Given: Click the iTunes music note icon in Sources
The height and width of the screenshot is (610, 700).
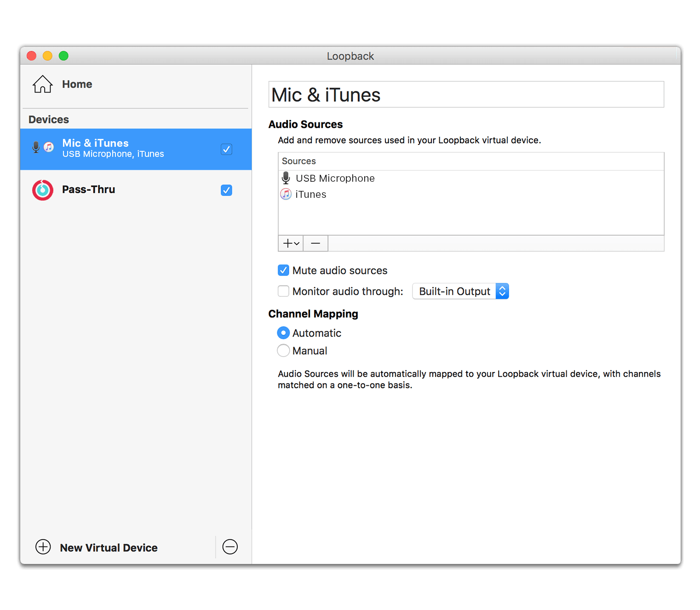Looking at the screenshot, I should point(286,194).
